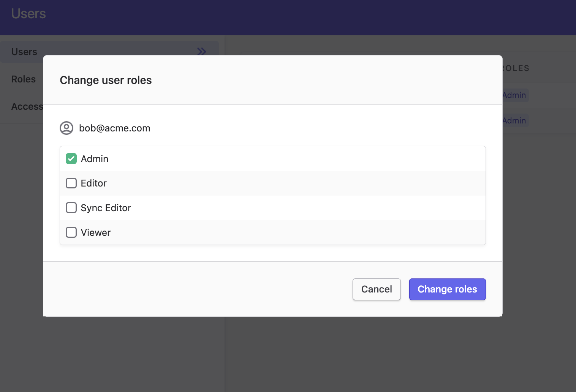Click the 'Change user roles' dialog title

(x=106, y=80)
